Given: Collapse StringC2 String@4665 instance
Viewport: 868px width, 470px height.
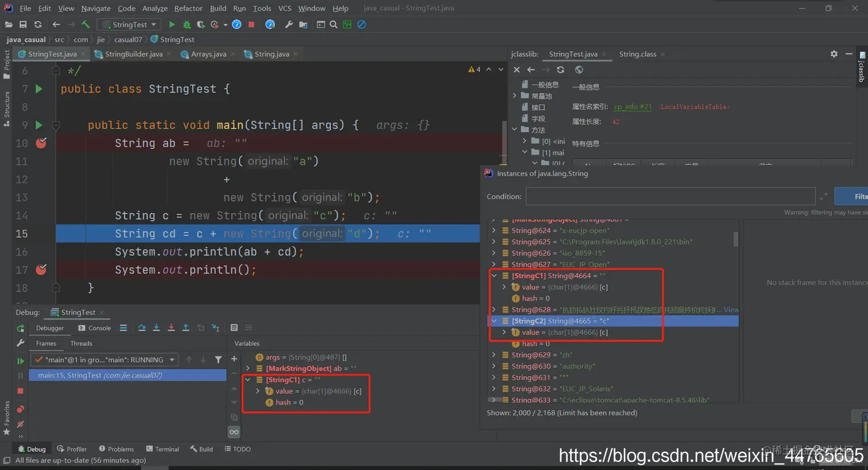Looking at the screenshot, I should tap(494, 321).
